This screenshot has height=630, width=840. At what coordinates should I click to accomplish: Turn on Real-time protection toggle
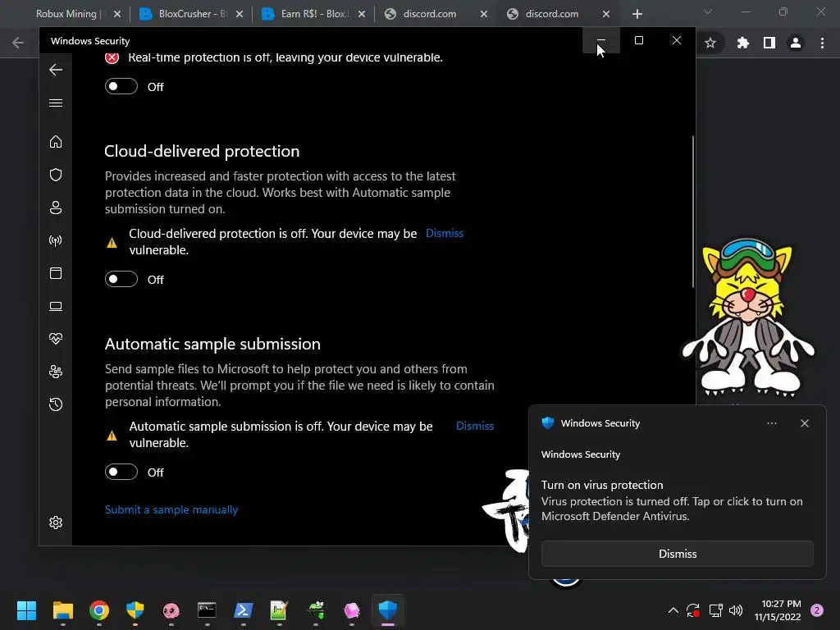point(121,86)
